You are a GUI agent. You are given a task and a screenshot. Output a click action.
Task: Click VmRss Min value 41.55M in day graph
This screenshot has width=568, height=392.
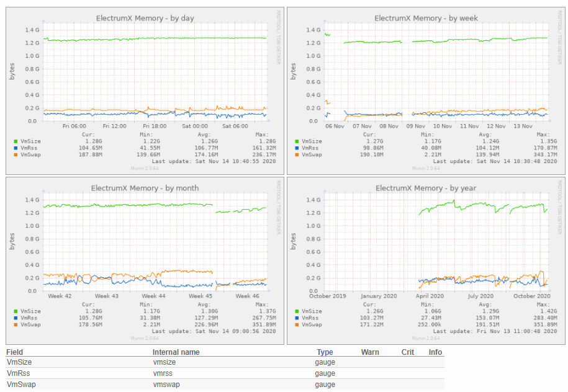tap(150, 148)
